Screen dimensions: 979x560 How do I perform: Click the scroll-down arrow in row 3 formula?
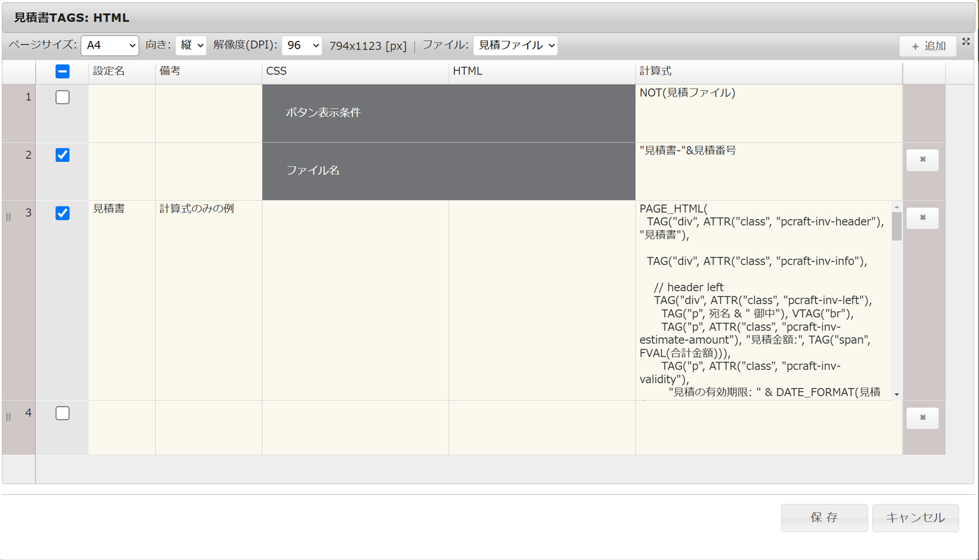click(x=897, y=395)
